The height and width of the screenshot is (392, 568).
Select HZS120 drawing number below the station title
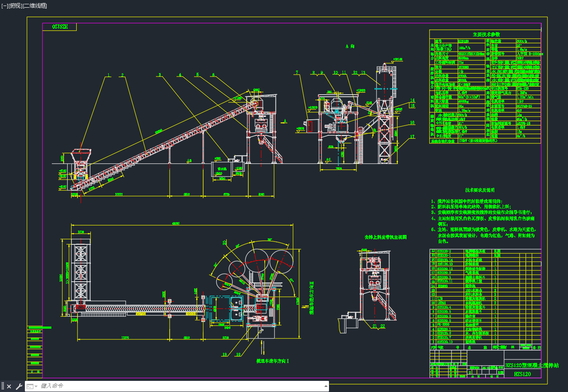[x=522, y=374]
